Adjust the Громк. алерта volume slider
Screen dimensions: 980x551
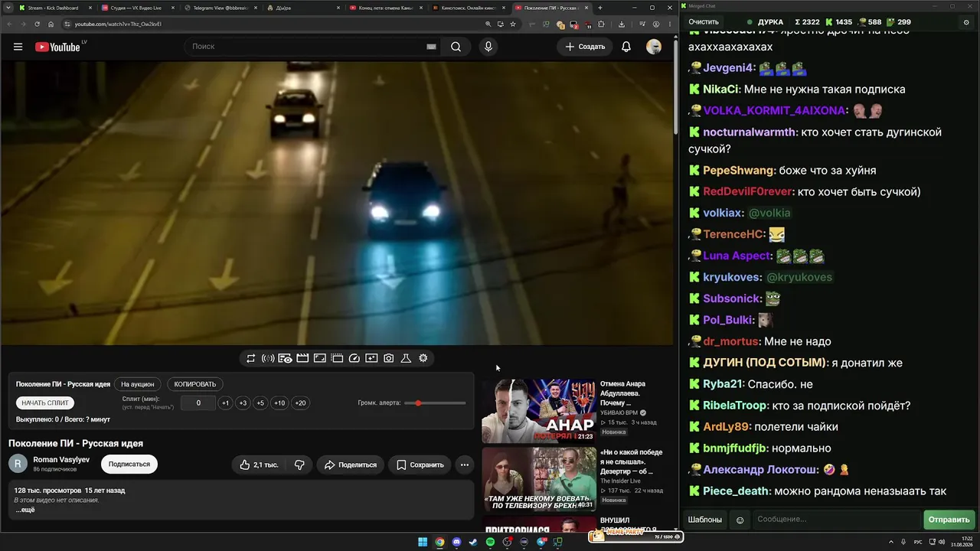click(x=435, y=403)
